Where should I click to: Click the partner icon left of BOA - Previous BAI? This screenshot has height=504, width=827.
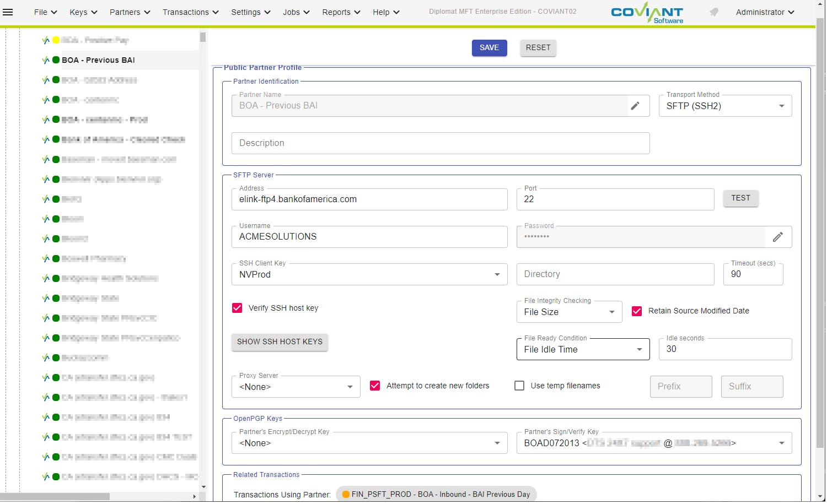[x=46, y=60]
